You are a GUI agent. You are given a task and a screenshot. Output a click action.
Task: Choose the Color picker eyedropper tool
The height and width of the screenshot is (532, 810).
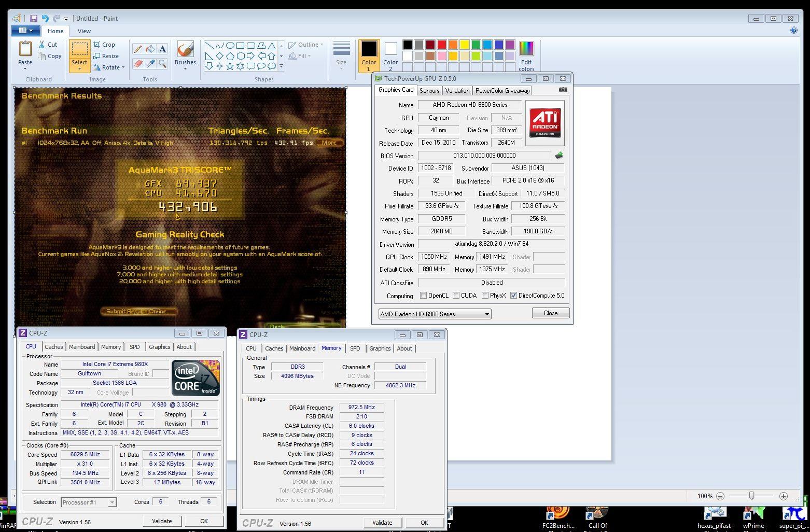pyautogui.click(x=150, y=63)
